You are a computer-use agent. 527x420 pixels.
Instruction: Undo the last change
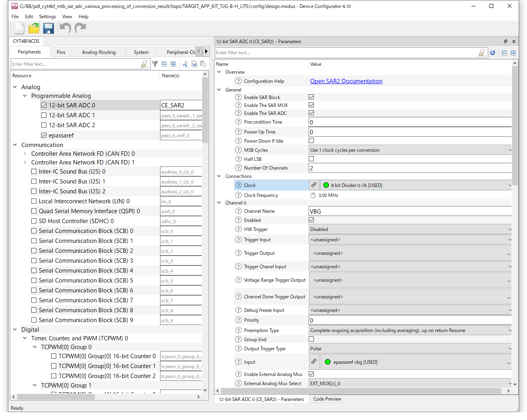click(x=65, y=28)
